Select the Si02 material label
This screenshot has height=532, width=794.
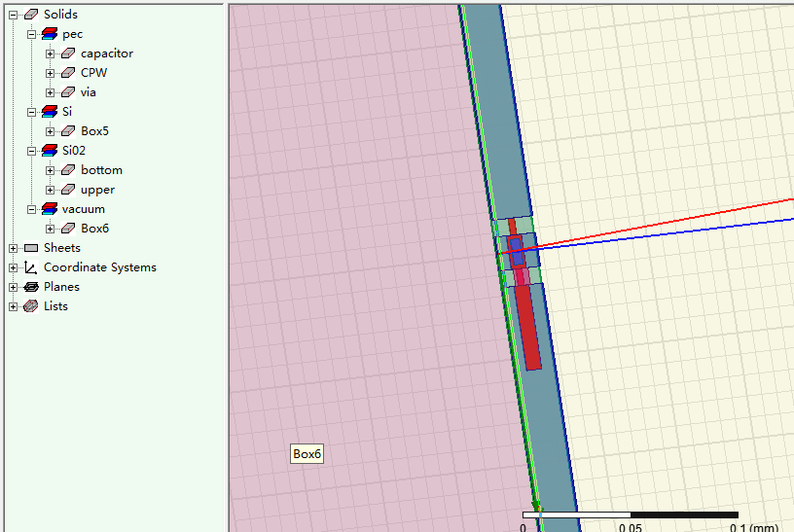coord(74,151)
